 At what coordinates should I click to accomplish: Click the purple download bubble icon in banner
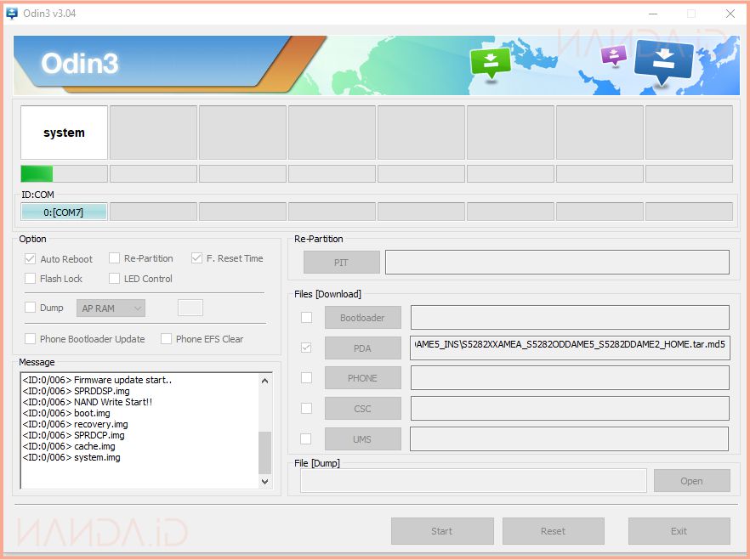613,54
